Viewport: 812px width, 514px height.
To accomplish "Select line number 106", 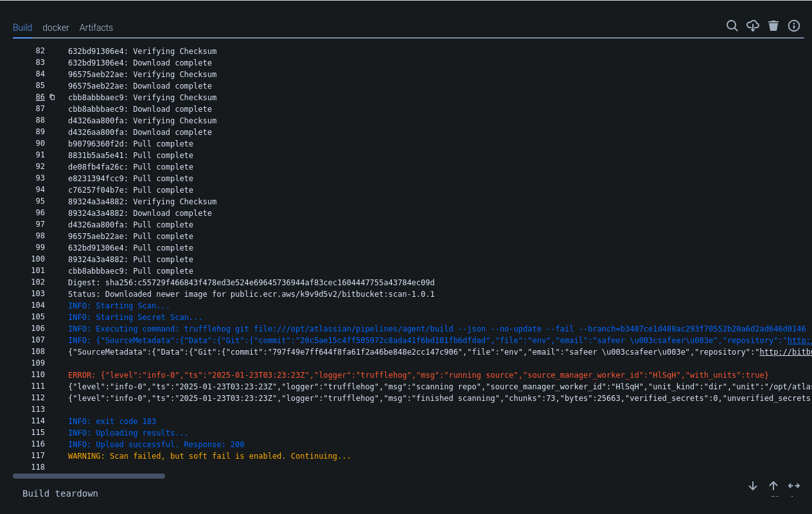I will pos(38,329).
